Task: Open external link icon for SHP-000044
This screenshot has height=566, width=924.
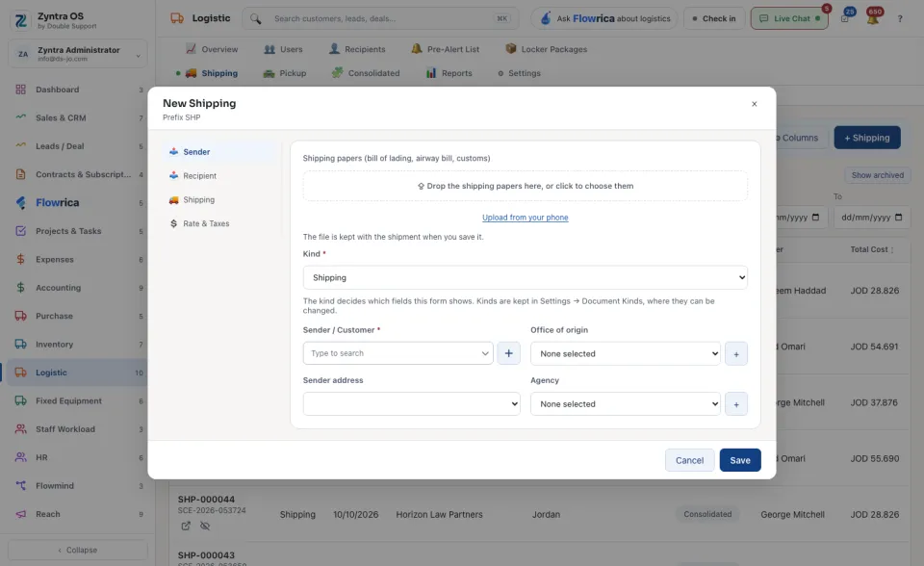Action: tap(186, 526)
